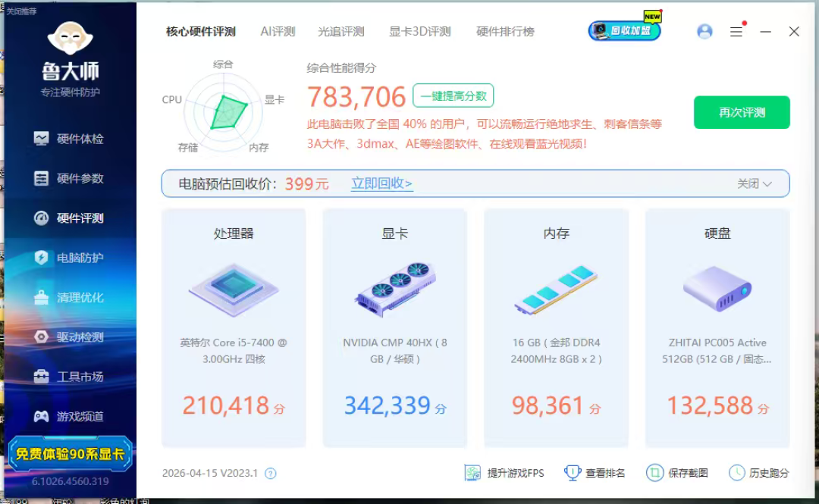Open 驱动检测 in the sidebar
Image resolution: width=819 pixels, height=504 pixels.
click(x=69, y=337)
